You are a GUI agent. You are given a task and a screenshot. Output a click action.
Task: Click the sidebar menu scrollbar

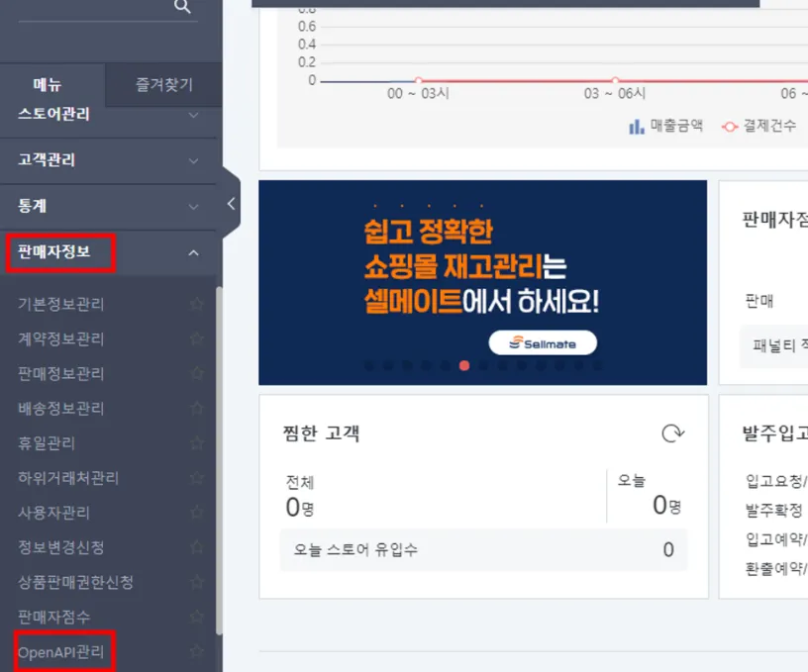tap(219, 460)
